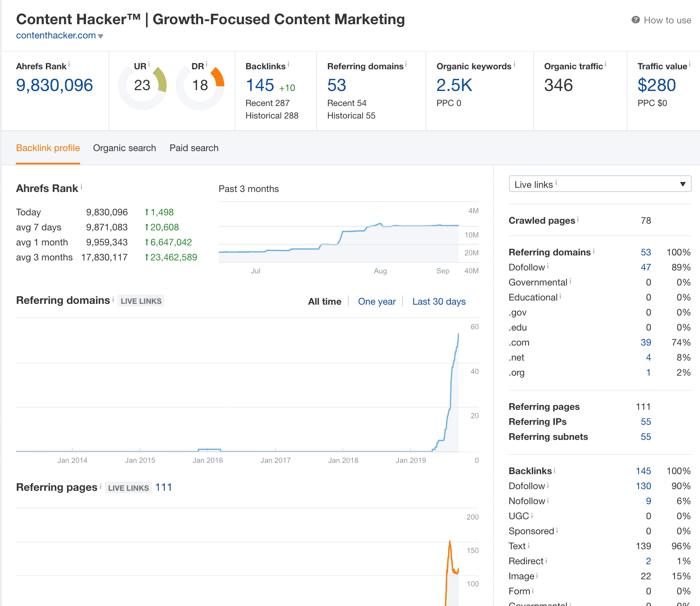Click the info icon next to Backlinks metric header
This screenshot has width=700, height=606.
288,64
